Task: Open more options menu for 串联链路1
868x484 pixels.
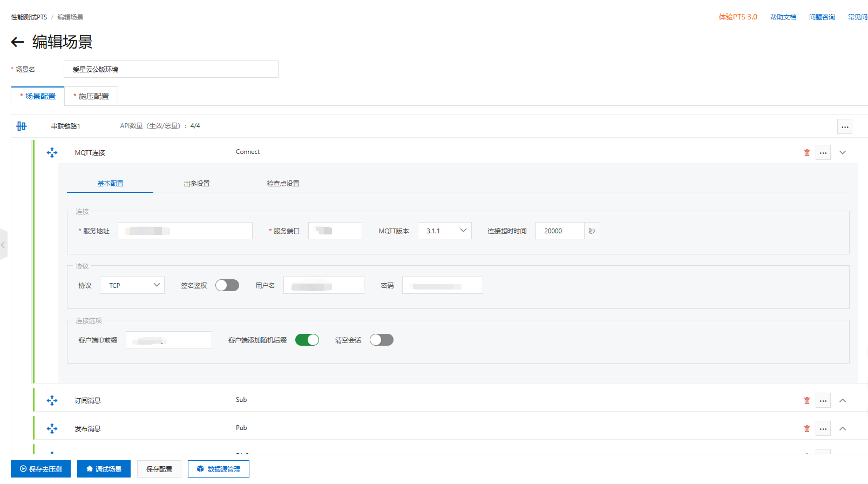Action: (845, 127)
